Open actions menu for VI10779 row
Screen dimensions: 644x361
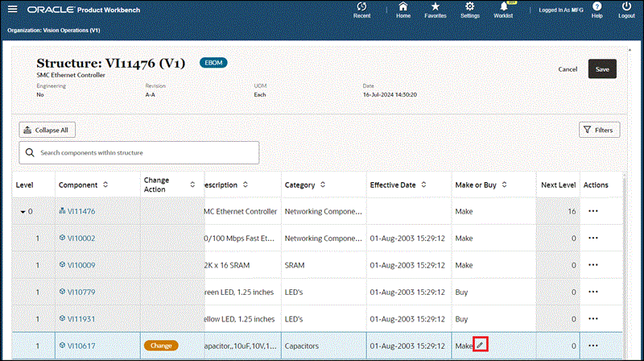(593, 292)
